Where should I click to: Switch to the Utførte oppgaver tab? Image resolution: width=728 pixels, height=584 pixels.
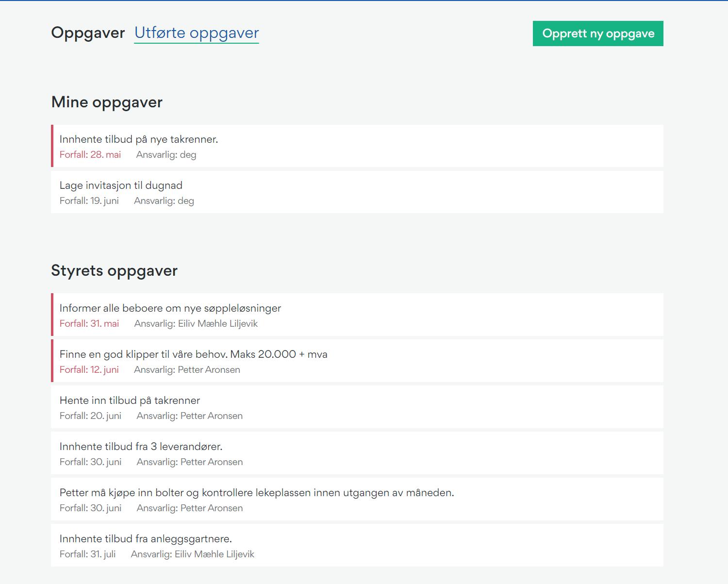[197, 33]
